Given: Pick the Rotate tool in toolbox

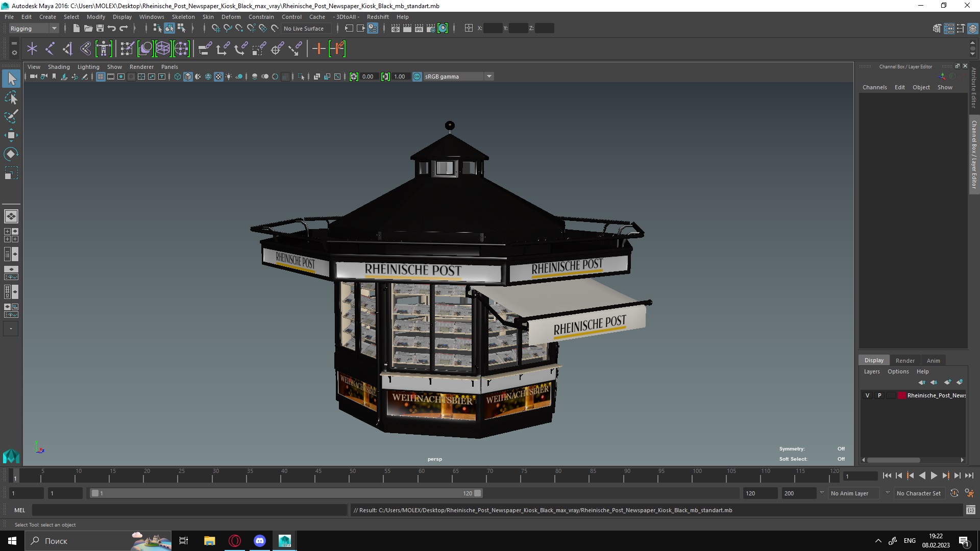Looking at the screenshot, I should tap(11, 154).
